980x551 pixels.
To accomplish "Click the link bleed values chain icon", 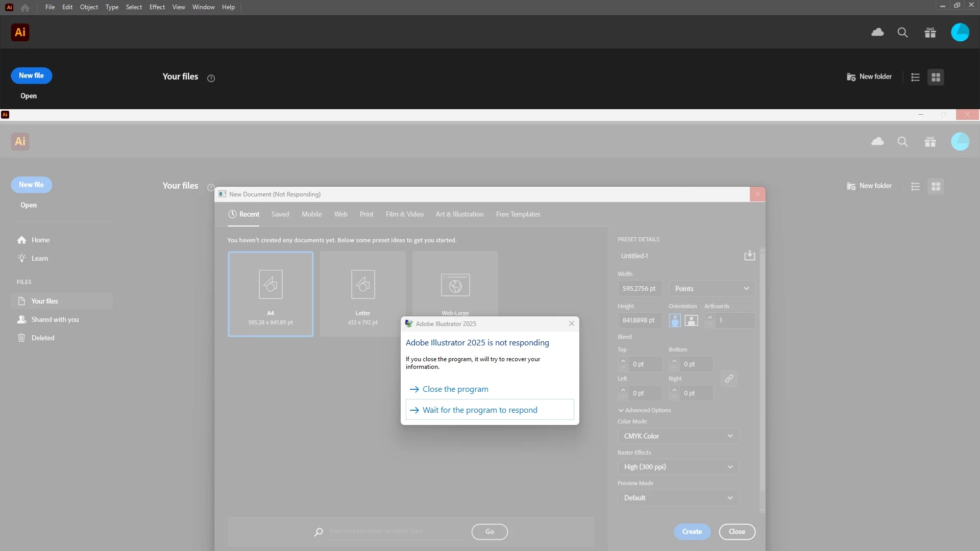I will coord(729,379).
